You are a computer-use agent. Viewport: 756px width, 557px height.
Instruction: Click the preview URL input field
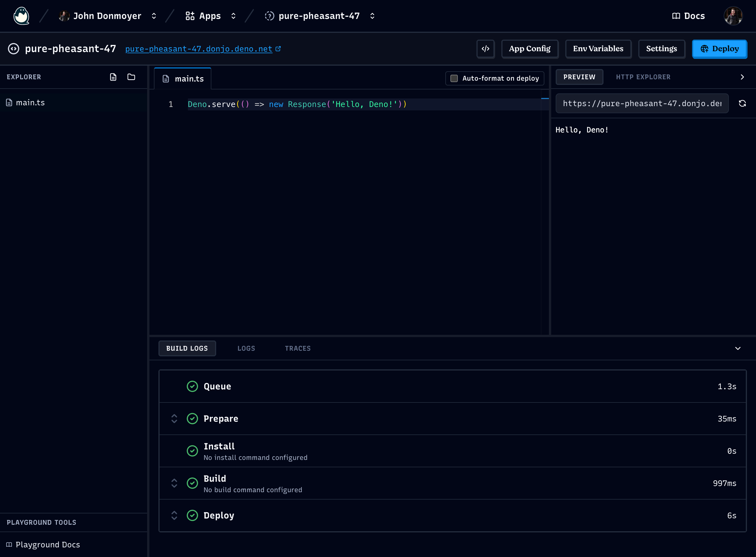click(x=642, y=104)
